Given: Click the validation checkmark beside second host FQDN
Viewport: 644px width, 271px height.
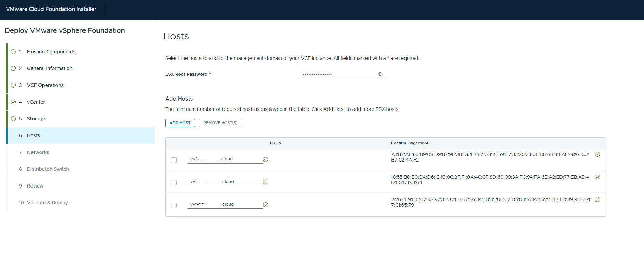Looking at the screenshot, I should pos(266,182).
